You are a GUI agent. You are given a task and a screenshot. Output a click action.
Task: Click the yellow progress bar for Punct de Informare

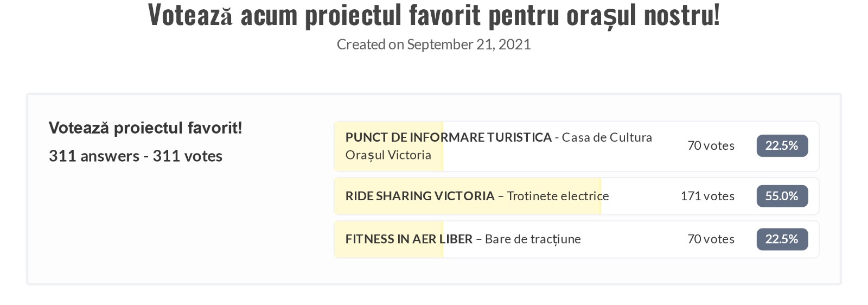(390, 147)
